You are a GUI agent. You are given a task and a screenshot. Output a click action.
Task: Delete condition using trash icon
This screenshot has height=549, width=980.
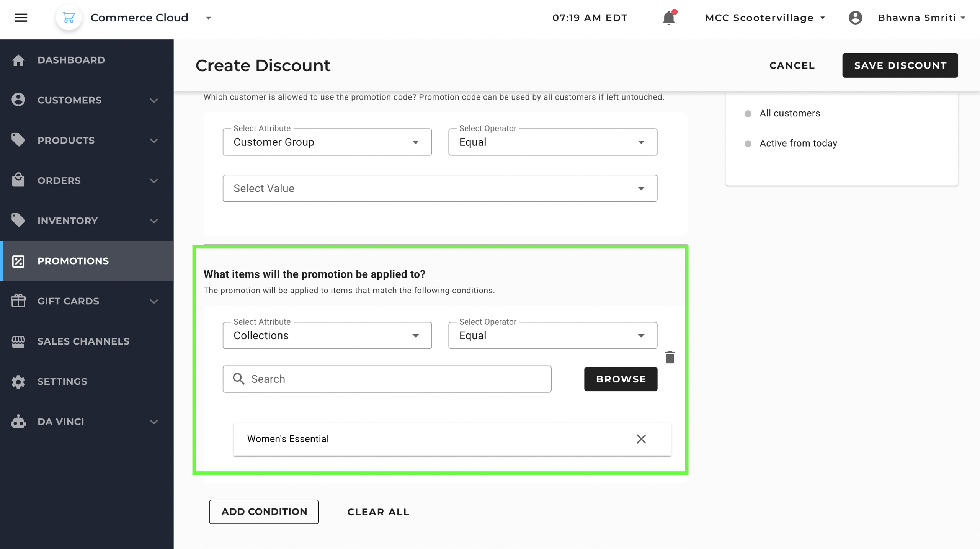tap(670, 357)
